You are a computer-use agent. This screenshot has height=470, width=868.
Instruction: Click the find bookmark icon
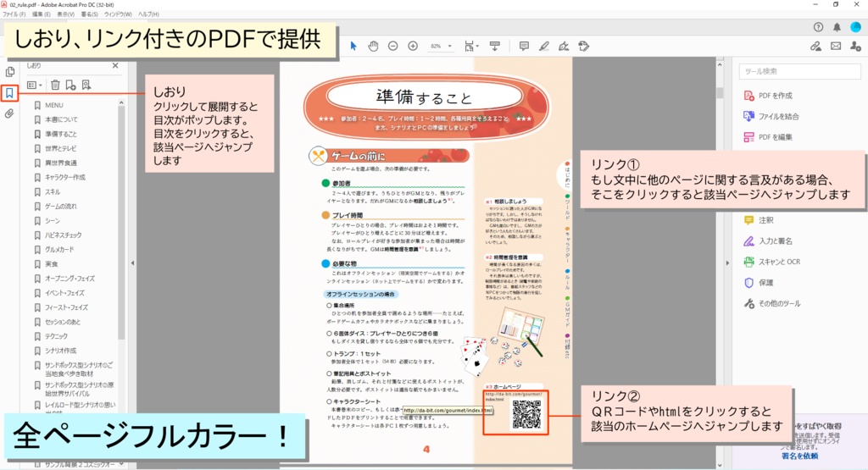click(x=86, y=86)
